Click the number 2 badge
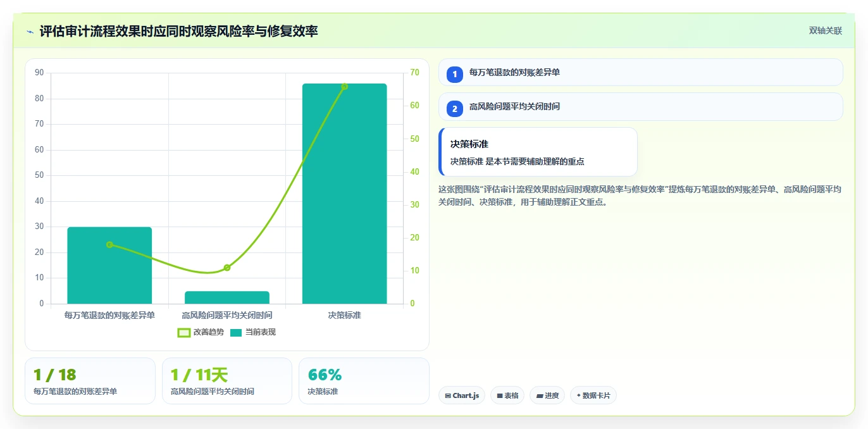 454,109
